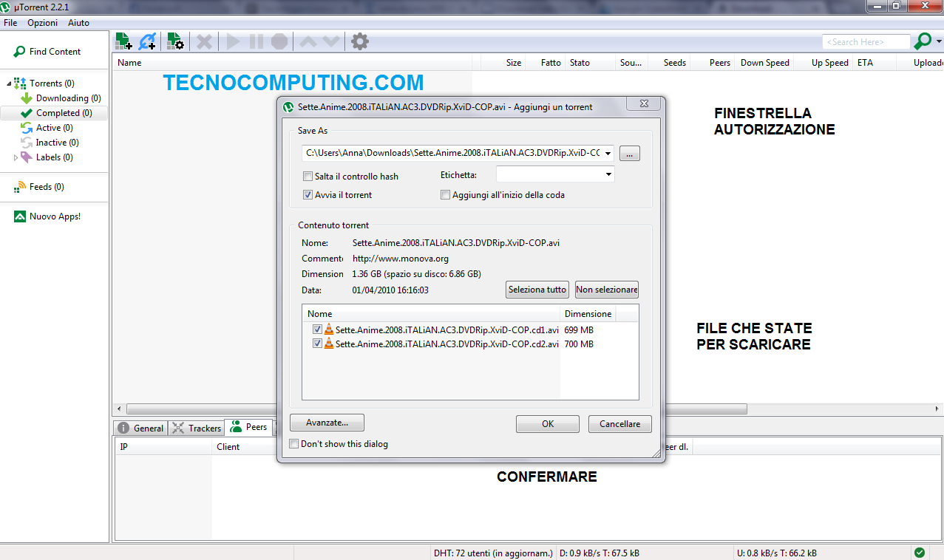Toggle Aggiungi all'inizio della coda checkbox

[445, 195]
